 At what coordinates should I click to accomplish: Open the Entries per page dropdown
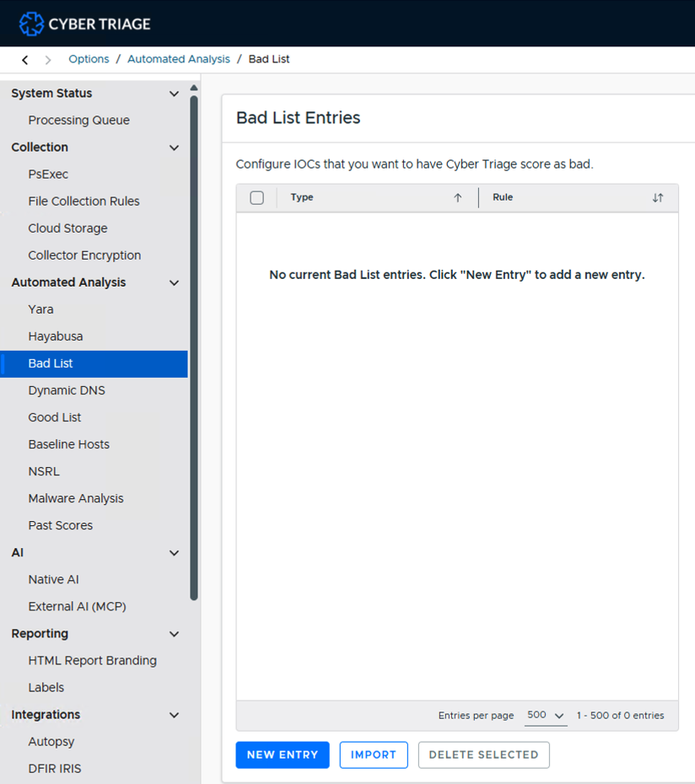546,715
